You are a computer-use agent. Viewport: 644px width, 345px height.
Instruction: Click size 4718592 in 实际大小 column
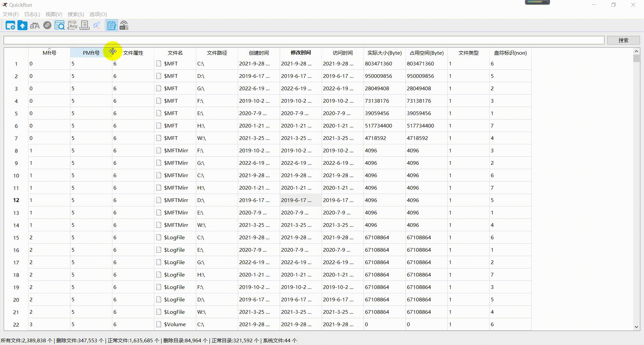(x=384, y=138)
